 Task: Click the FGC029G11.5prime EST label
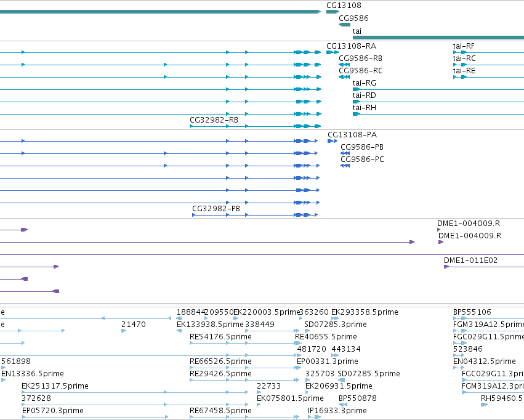pos(488,337)
